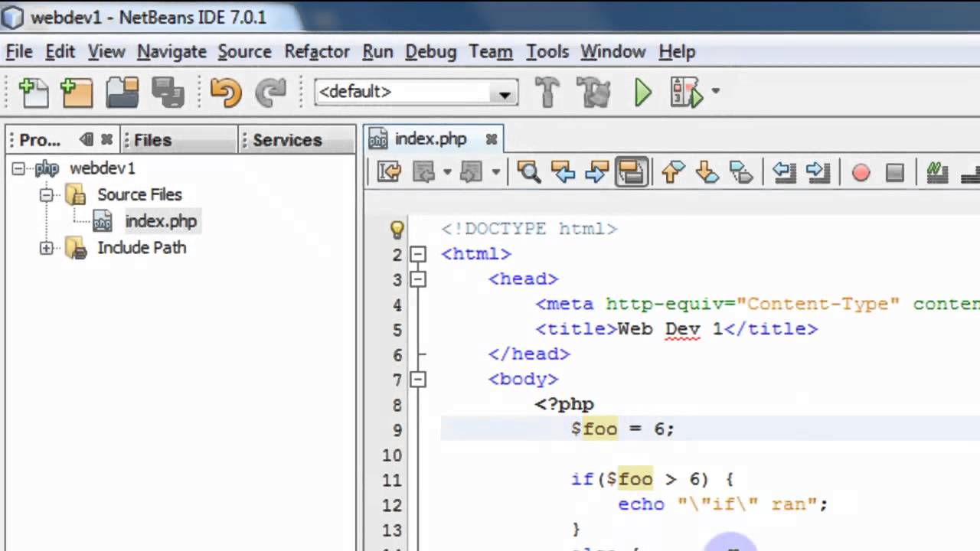Click the Comment icon in editor toolbar

tap(937, 172)
